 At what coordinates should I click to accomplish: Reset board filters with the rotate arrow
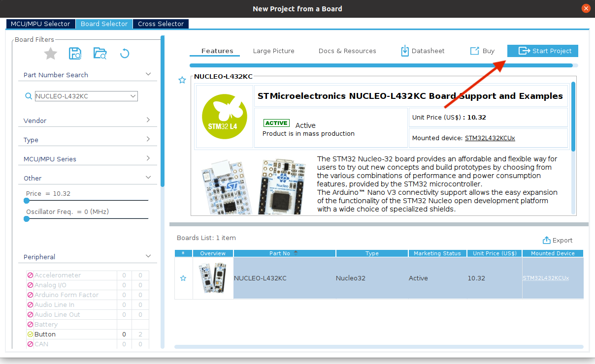[x=124, y=53]
